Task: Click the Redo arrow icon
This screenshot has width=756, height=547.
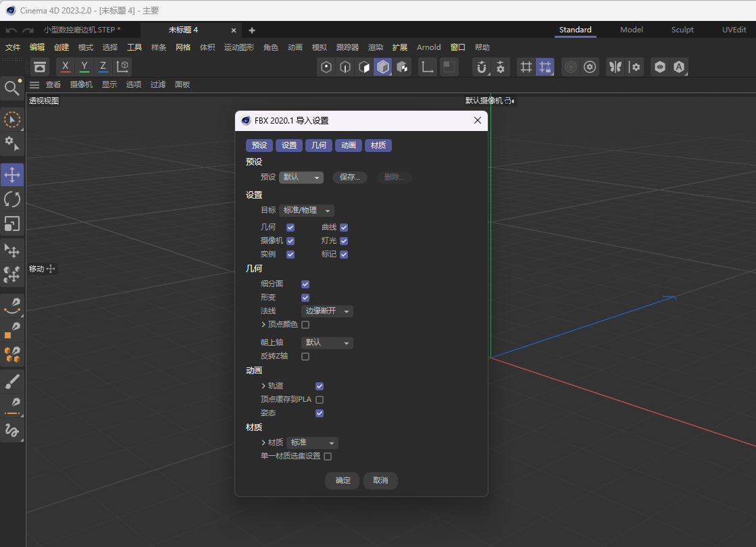Action: (x=28, y=30)
